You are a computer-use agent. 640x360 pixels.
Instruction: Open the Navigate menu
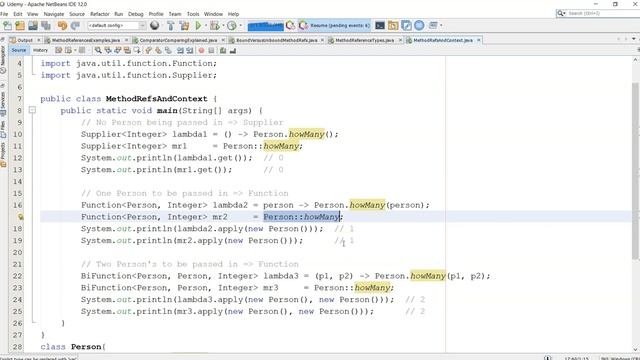pos(54,14)
